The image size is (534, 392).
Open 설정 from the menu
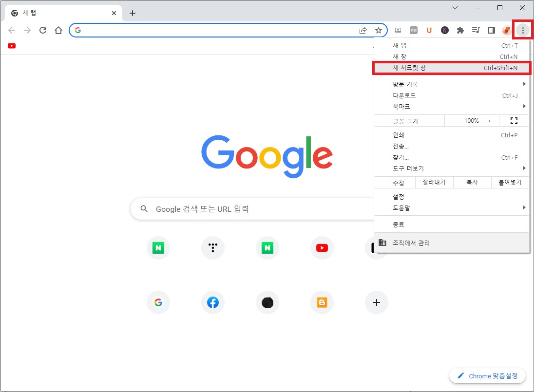click(x=452, y=196)
